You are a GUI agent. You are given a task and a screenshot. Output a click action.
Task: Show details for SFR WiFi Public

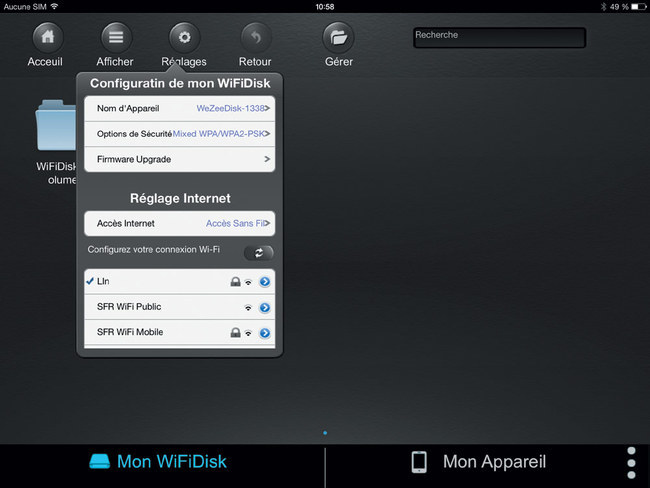[265, 308]
